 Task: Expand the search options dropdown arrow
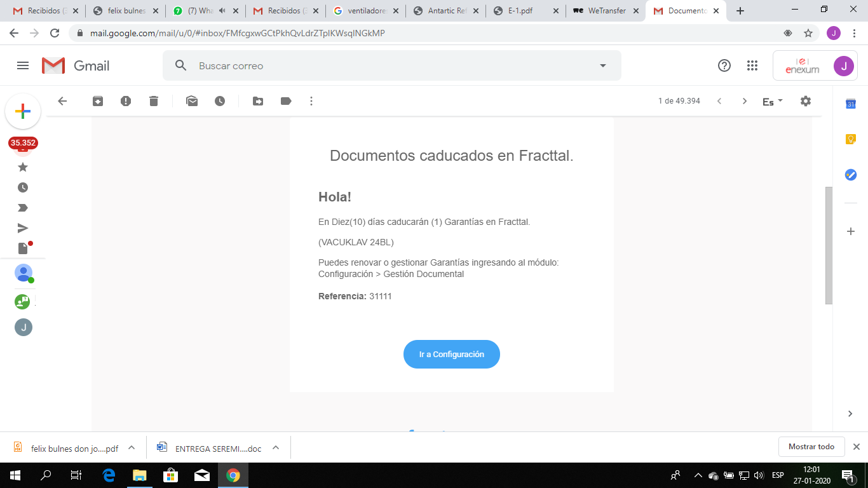coord(602,65)
